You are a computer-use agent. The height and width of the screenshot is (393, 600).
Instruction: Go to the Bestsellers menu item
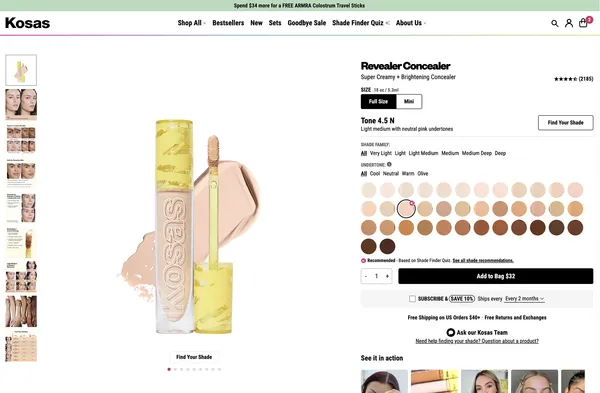pos(228,23)
